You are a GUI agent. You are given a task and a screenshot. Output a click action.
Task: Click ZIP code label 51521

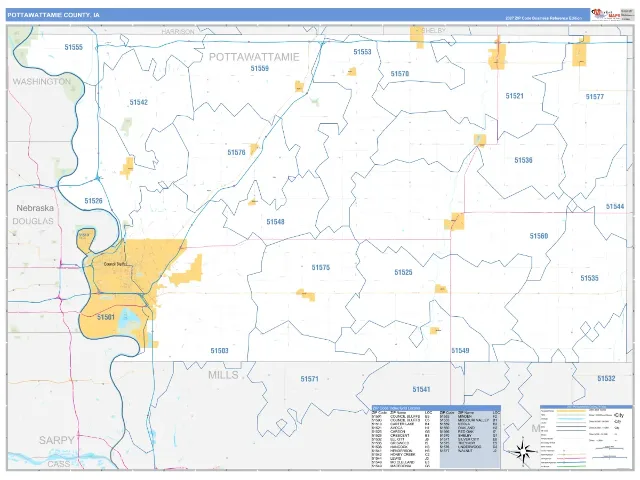tap(514, 96)
